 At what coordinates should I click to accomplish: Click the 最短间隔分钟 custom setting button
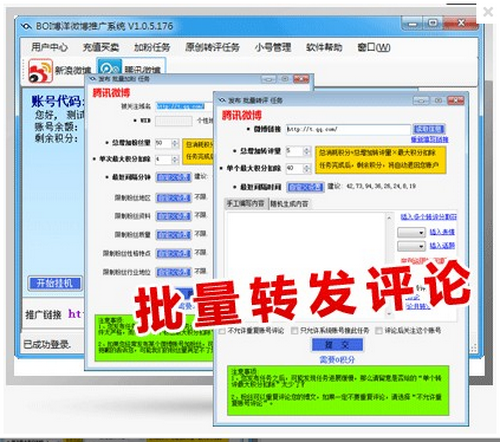174,177
